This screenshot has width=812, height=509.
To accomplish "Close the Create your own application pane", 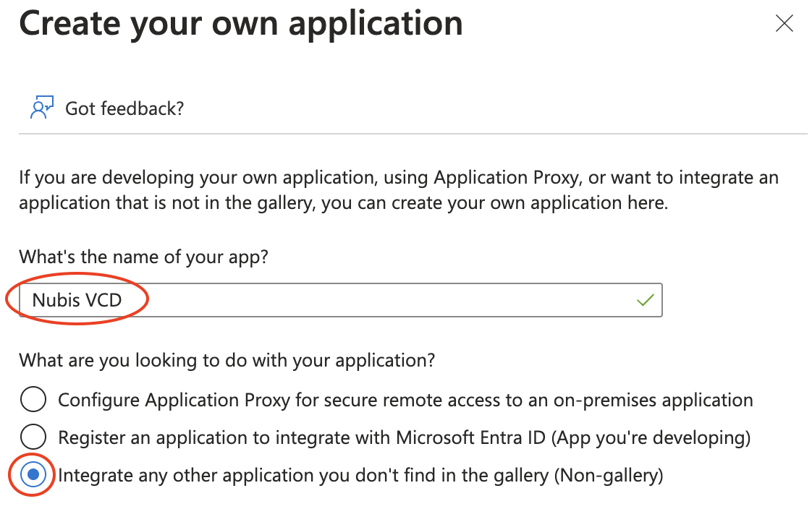I will (784, 24).
